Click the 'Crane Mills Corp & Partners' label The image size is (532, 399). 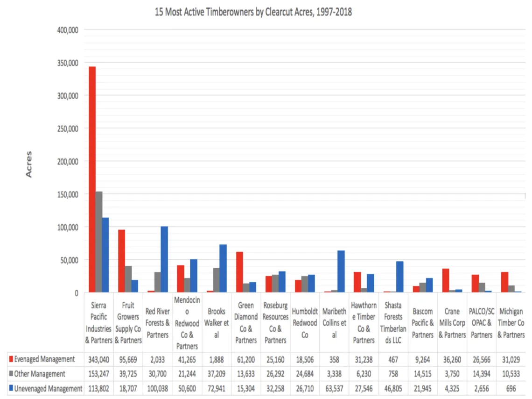(x=452, y=323)
